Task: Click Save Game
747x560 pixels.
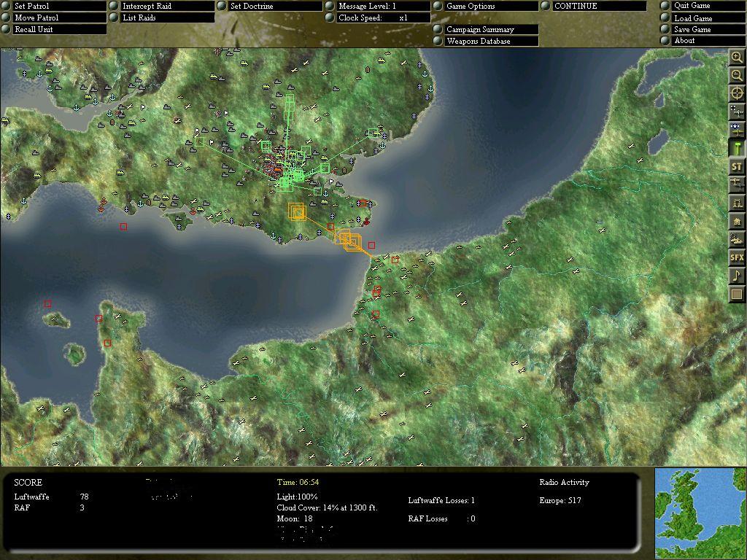Action: point(703,29)
